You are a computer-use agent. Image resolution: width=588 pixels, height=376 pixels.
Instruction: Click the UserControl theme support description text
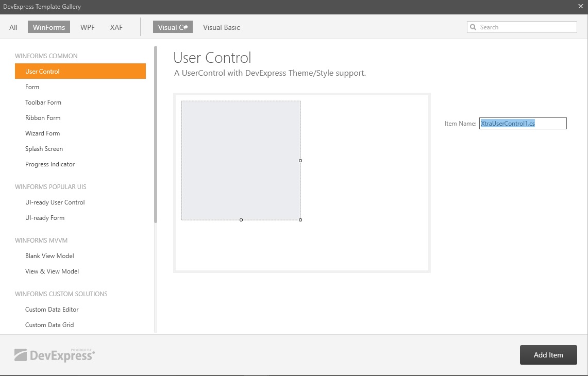point(270,73)
